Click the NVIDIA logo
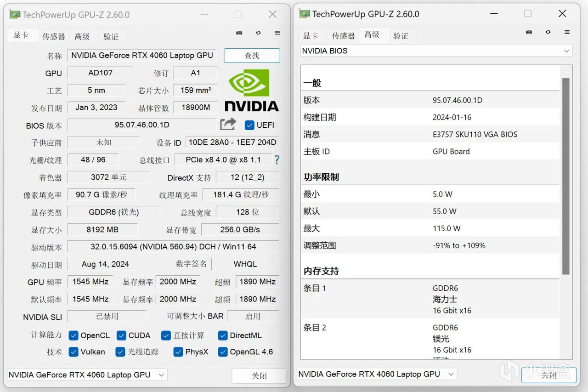 pos(251,90)
